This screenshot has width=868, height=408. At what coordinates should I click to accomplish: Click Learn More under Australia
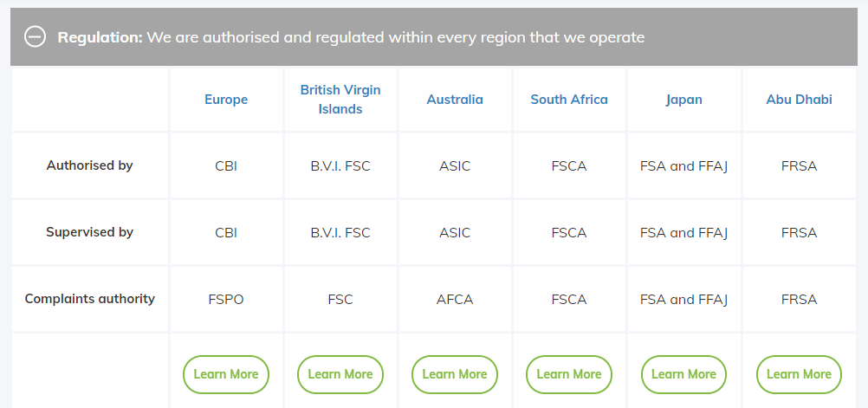point(455,374)
